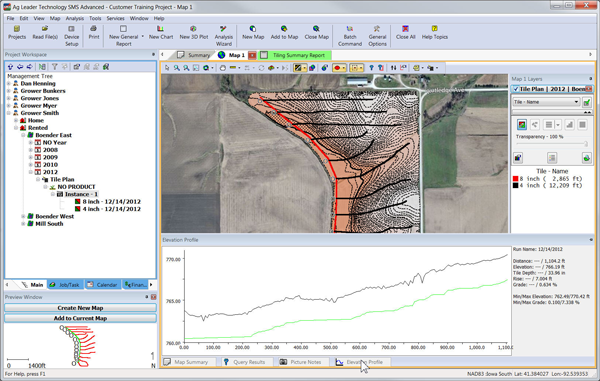Open Help Topics
Image resolution: width=600 pixels, height=381 pixels.
[435, 33]
